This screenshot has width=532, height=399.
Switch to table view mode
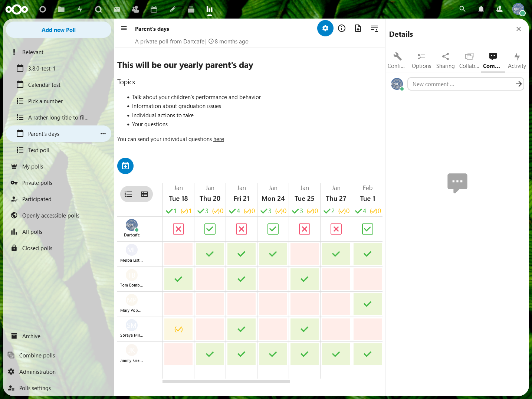(145, 194)
